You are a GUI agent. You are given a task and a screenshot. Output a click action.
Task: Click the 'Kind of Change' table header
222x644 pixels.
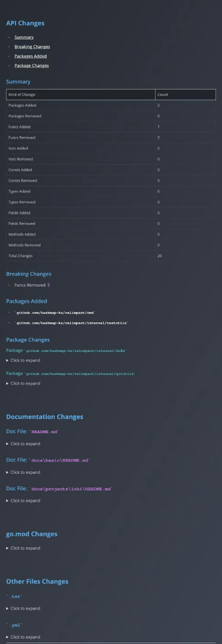22,94
